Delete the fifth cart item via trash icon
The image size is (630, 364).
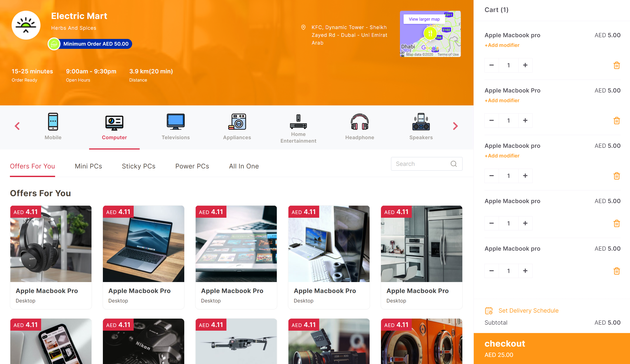pyautogui.click(x=616, y=271)
